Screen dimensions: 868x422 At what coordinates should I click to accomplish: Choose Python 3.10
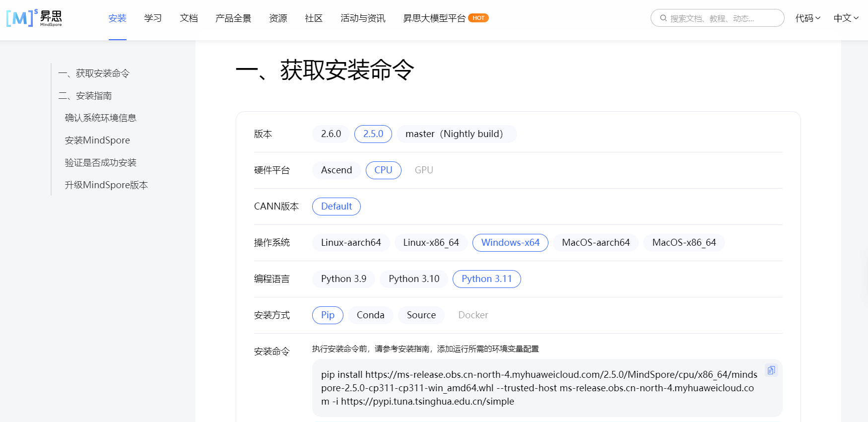[414, 279]
